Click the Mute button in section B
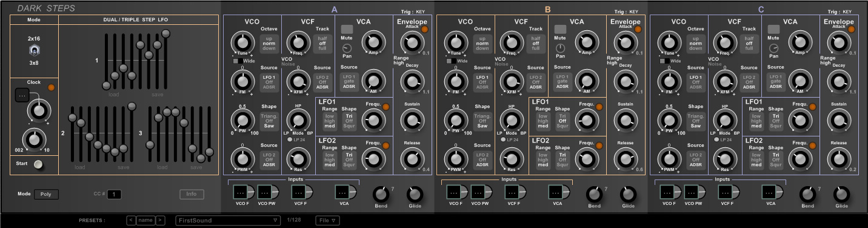Image resolution: width=868 pixels, height=228 pixels. tap(561, 29)
